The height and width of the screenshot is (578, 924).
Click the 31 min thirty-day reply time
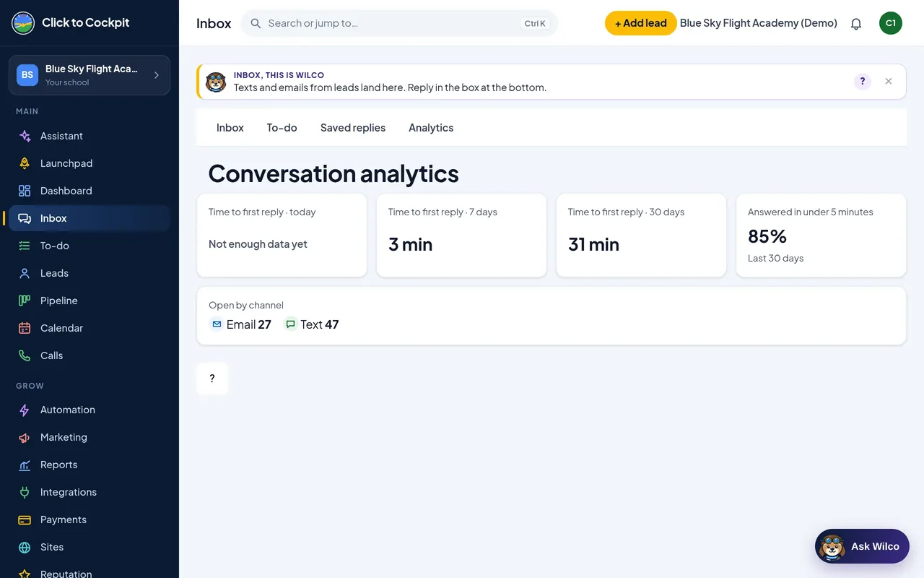(593, 244)
